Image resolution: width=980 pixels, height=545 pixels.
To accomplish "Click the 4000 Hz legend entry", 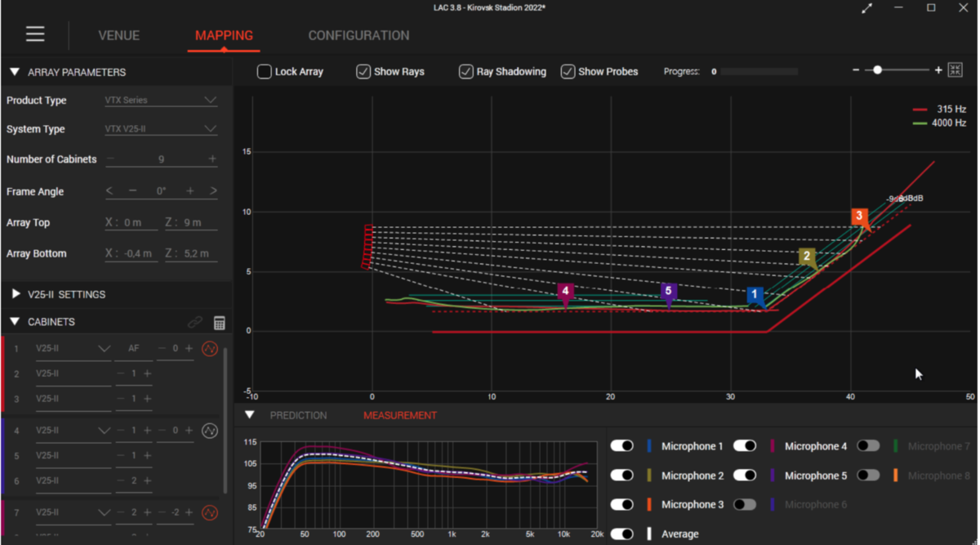I will tap(939, 123).
